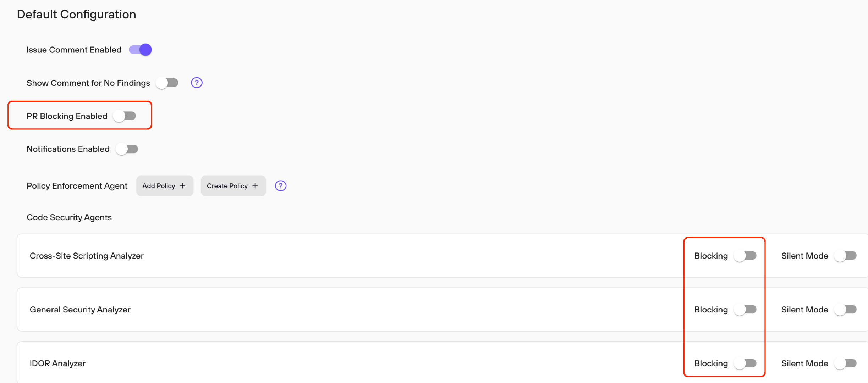Viewport: 868px width, 383px height.
Task: Turn on PR Blocking Enabled switch
Action: (125, 116)
